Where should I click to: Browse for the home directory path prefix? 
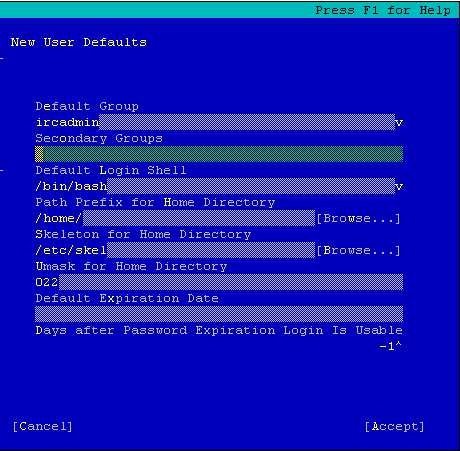pos(358,219)
